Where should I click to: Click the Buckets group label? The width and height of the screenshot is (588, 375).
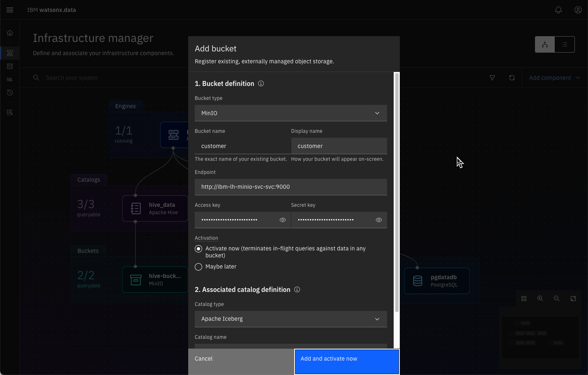point(88,251)
